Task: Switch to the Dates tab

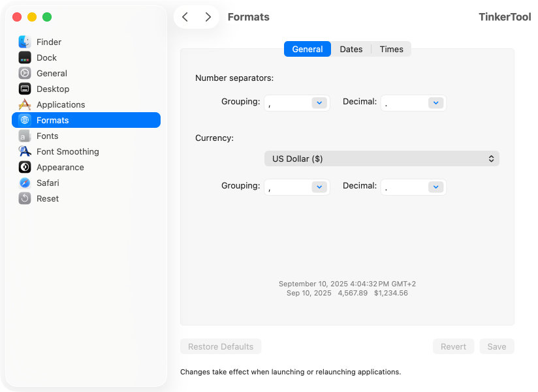Action: click(351, 49)
